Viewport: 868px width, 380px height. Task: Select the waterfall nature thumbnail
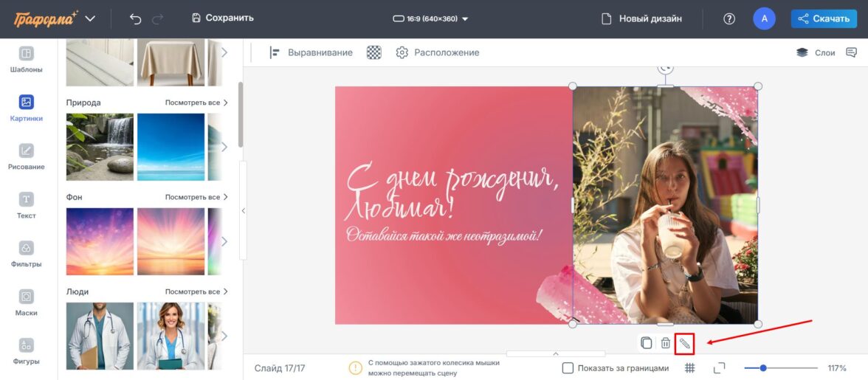click(100, 147)
